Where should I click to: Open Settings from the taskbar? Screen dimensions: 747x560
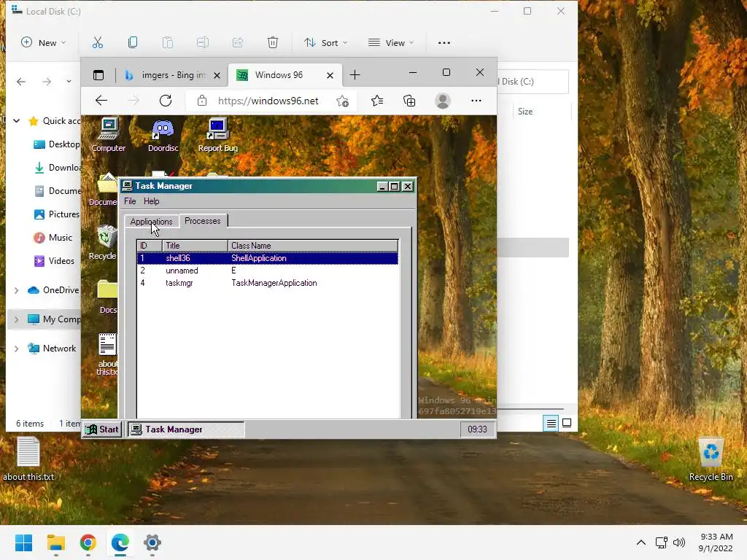[152, 542]
